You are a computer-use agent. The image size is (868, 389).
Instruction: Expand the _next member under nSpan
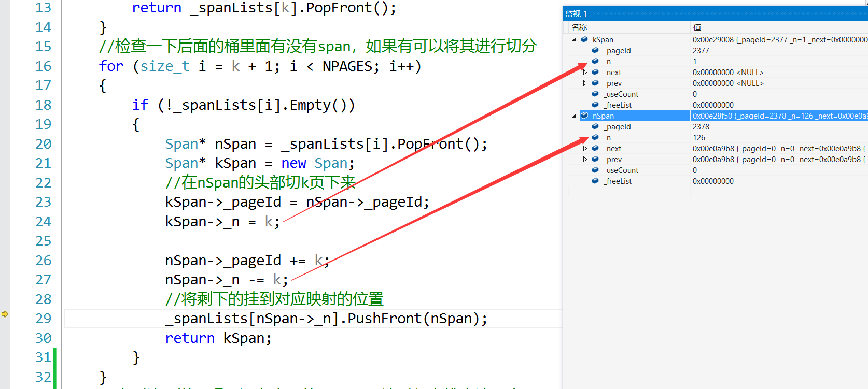(x=585, y=148)
